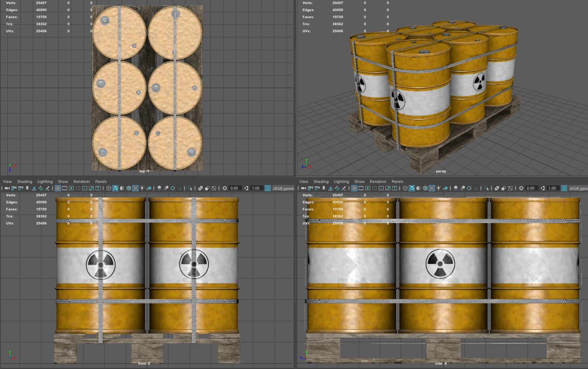Open sRGB gamma dropdown in side view toolbar
This screenshot has width=588, height=369.
tap(578, 188)
